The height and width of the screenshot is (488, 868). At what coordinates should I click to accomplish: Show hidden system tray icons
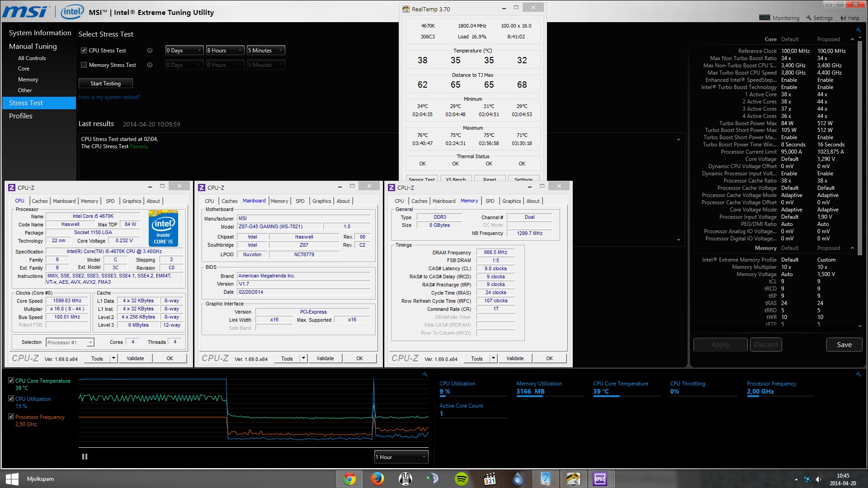[x=796, y=479]
